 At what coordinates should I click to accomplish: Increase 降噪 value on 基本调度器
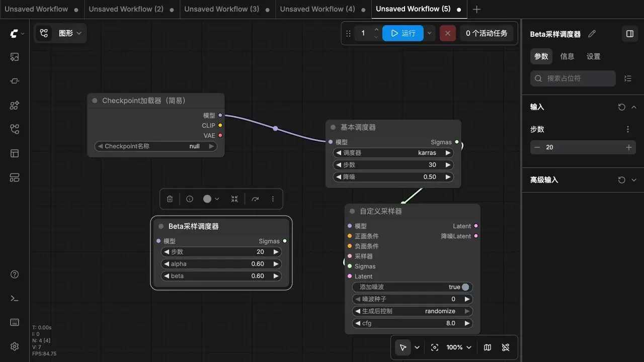tap(448, 177)
